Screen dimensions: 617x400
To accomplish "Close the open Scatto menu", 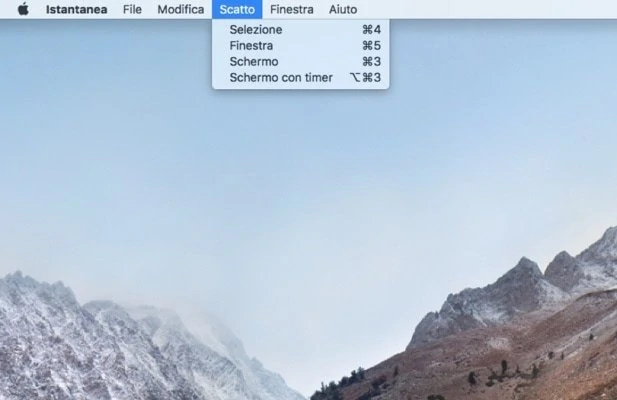I will [x=237, y=9].
